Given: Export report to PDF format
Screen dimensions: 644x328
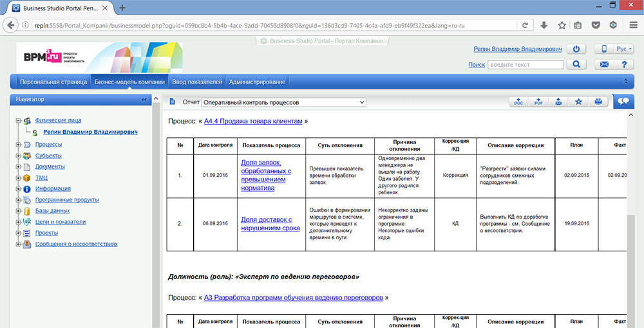Looking at the screenshot, I should click(538, 102).
